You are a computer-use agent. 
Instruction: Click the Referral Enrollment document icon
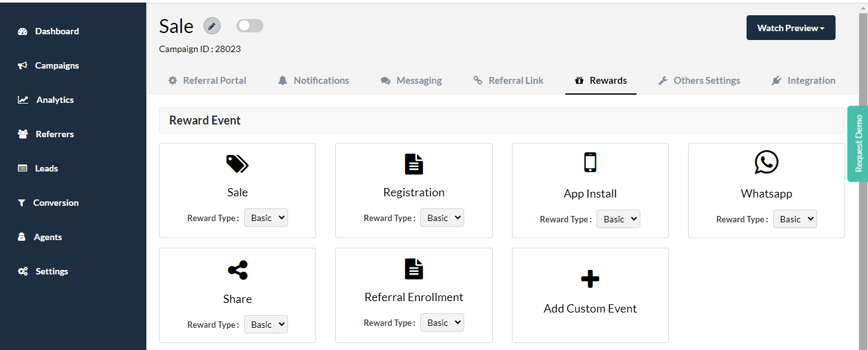point(414,269)
